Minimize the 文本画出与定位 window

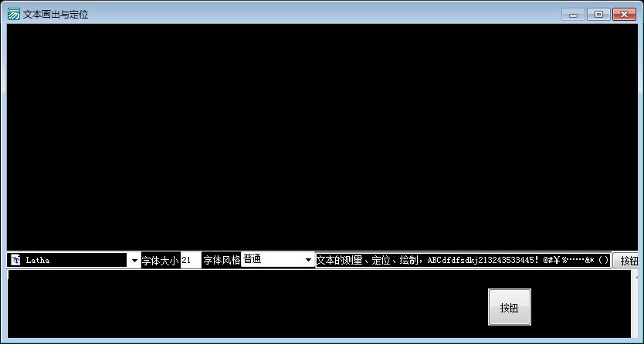[574, 15]
